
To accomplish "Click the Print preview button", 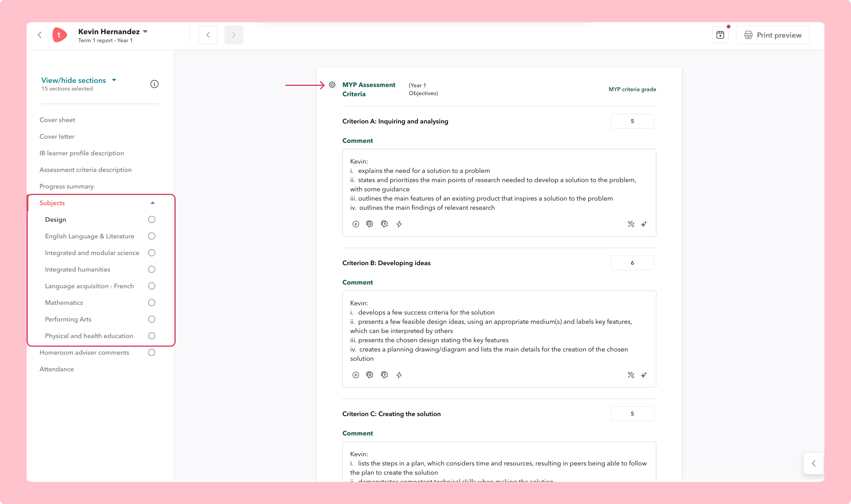I will click(x=772, y=35).
